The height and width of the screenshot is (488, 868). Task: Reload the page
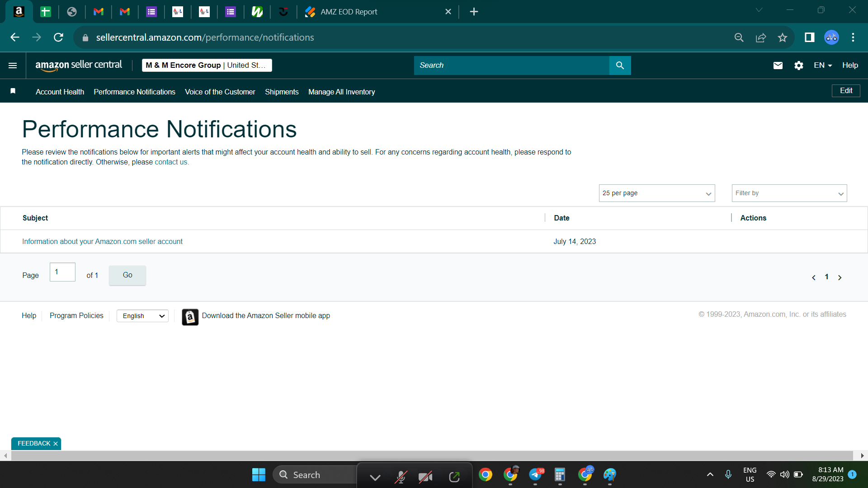(58, 38)
